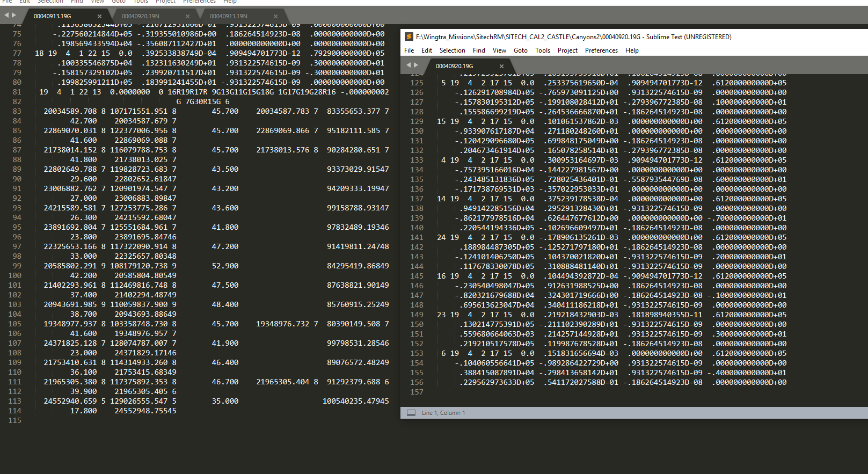Click the Line 1, Column 1 status text
868x474 pixels.
tap(443, 413)
